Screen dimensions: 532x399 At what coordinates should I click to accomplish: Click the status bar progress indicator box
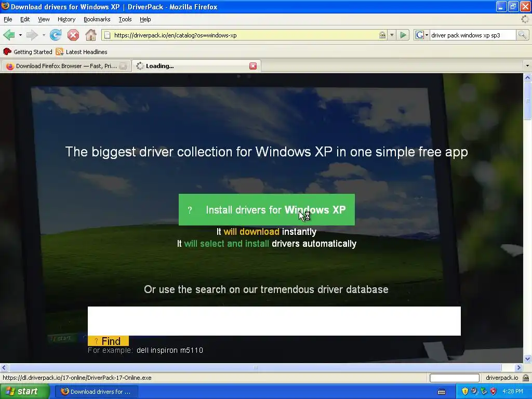(x=454, y=378)
